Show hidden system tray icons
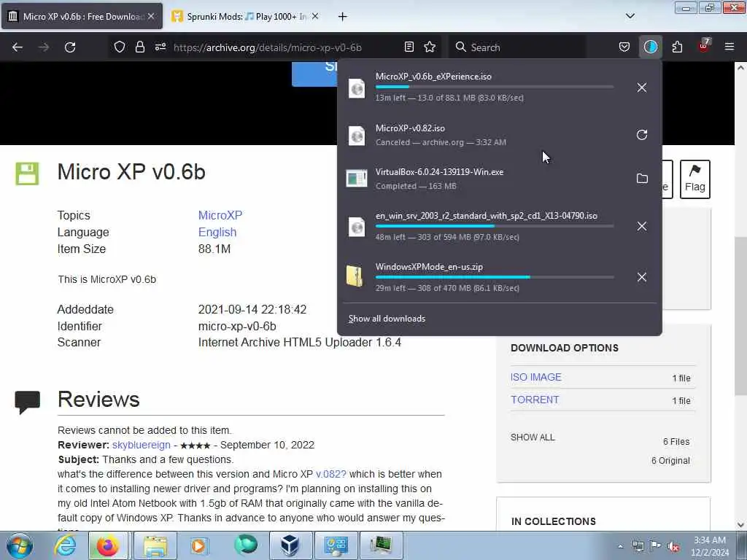Screen dimensions: 747x560 (x=620, y=546)
